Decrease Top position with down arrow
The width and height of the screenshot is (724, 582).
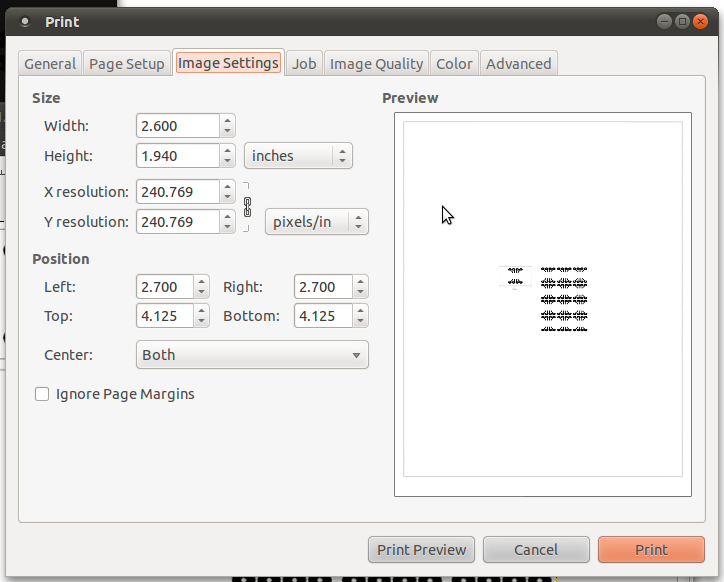coord(201,321)
